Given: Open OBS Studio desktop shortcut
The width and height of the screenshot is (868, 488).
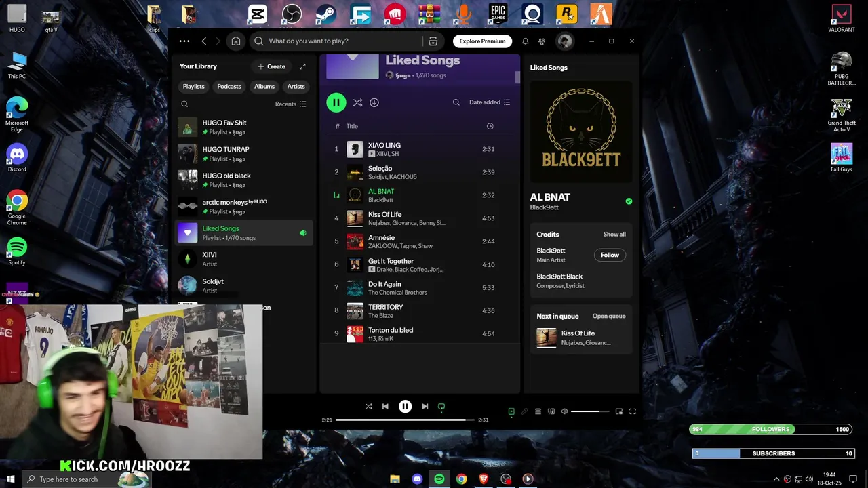Looking at the screenshot, I should click(x=292, y=14).
